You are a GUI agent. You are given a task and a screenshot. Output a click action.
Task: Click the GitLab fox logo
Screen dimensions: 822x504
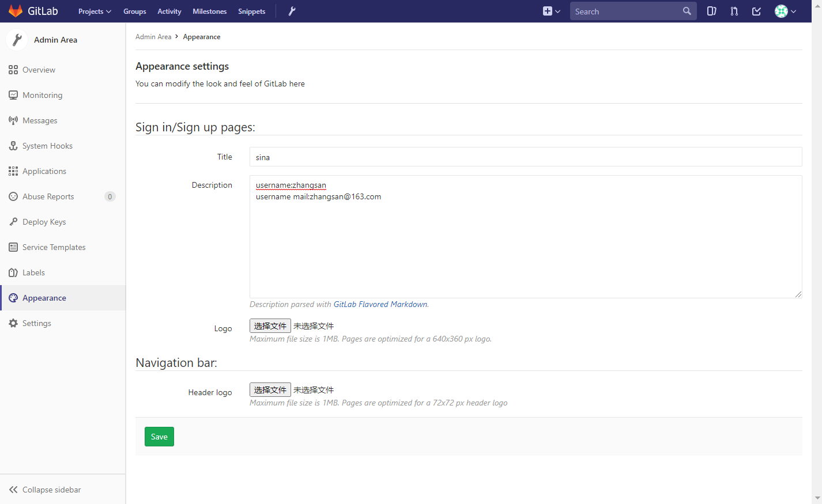point(16,11)
